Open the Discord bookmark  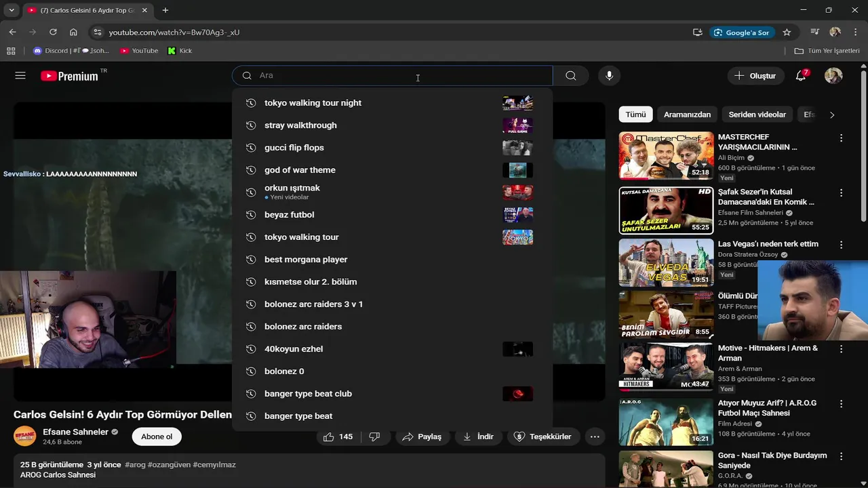(71, 51)
